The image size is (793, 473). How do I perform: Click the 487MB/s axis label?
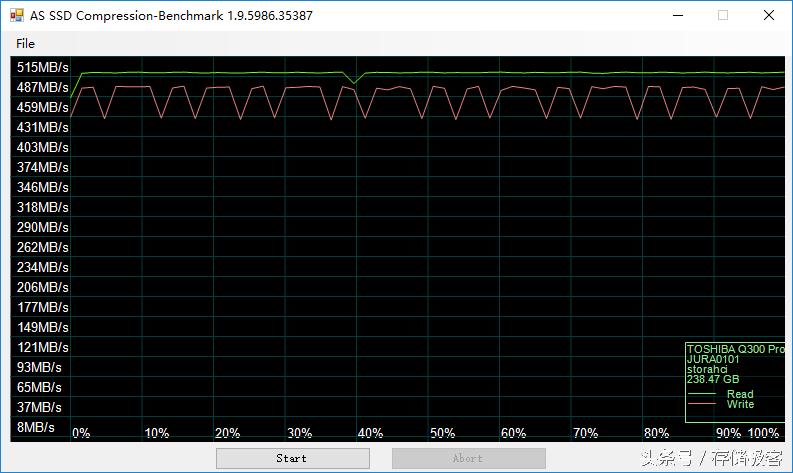click(x=42, y=88)
